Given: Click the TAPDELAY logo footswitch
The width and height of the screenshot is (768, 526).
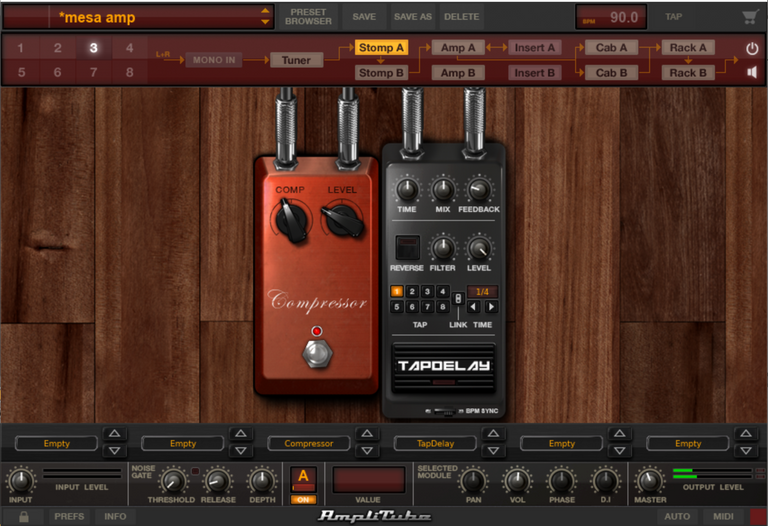Looking at the screenshot, I should 444,367.
